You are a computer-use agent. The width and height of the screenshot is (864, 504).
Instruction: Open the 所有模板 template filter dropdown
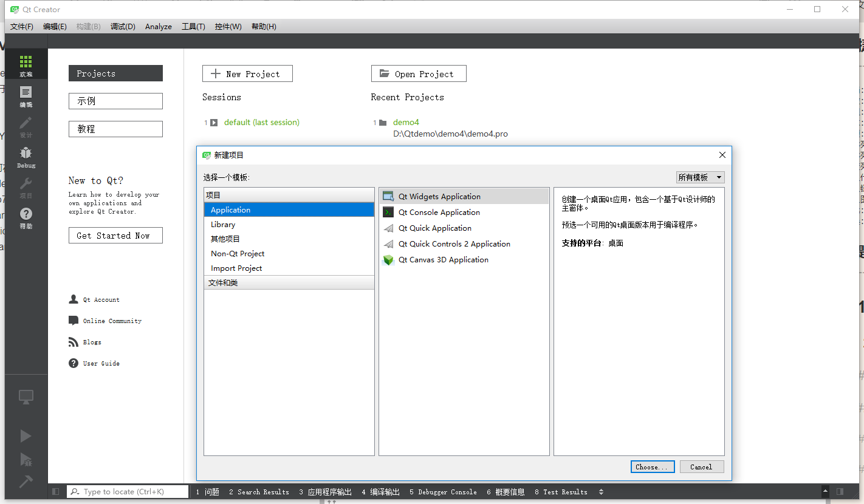tap(699, 176)
